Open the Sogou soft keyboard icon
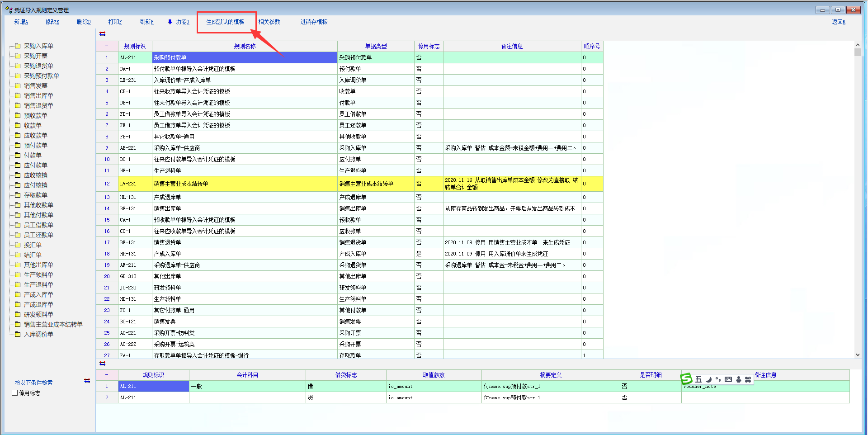Image resolution: width=868 pixels, height=435 pixels. point(728,379)
